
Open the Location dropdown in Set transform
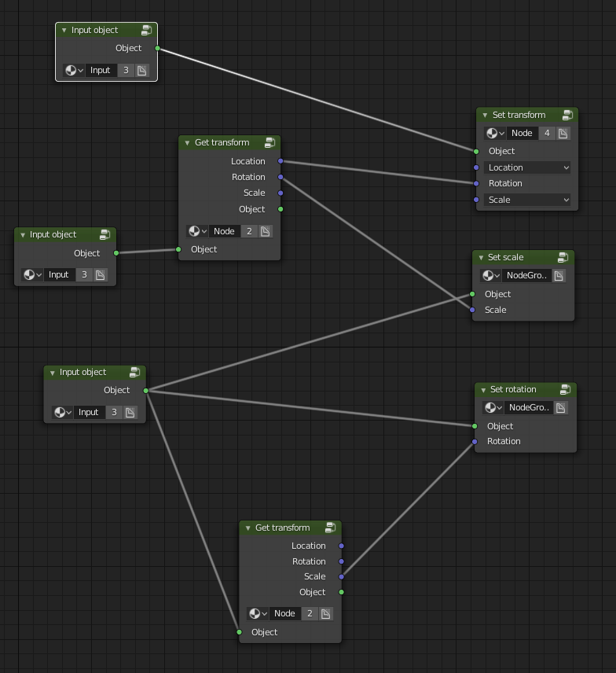[527, 167]
